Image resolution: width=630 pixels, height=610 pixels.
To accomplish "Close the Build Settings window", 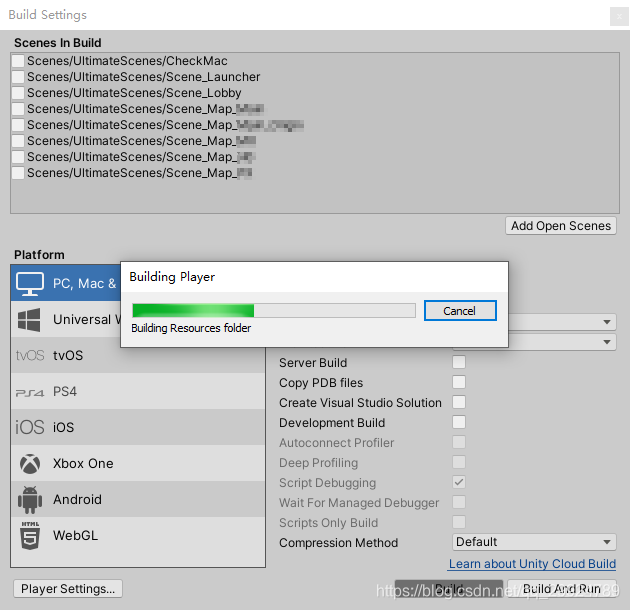I will coord(619,17).
